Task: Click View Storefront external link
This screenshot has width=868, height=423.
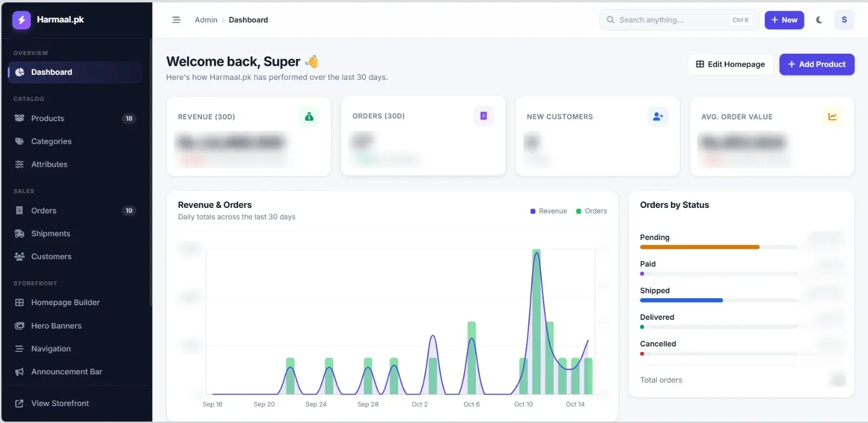Action: 75,403
